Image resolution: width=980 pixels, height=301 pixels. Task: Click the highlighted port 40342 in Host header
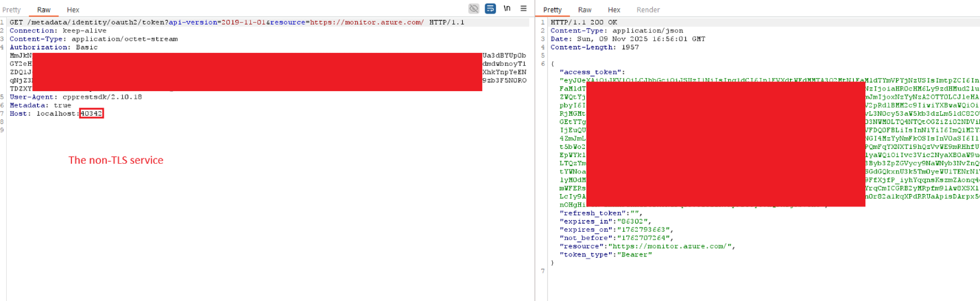click(91, 113)
